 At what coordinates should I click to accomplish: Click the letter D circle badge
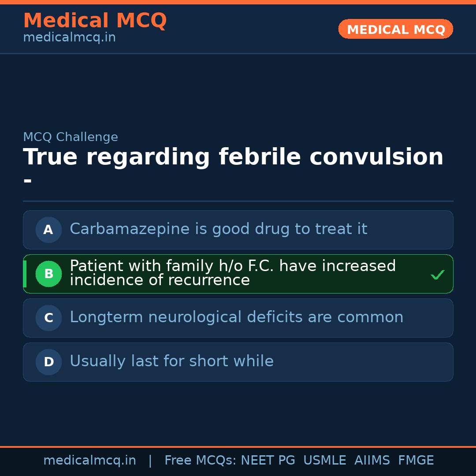click(48, 362)
